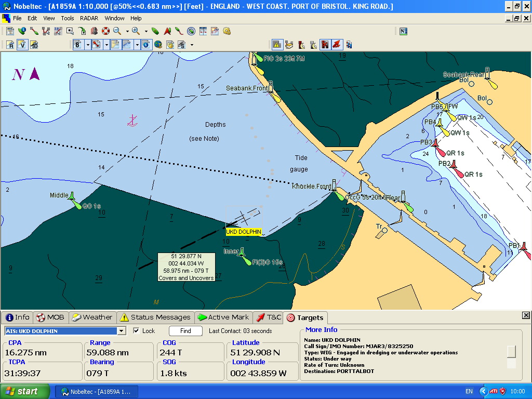Switch to the Status Messages tab
This screenshot has width=532, height=399.
(156, 317)
